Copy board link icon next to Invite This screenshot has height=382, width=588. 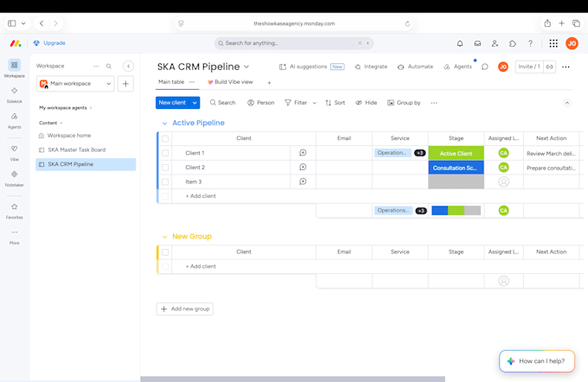tap(549, 67)
